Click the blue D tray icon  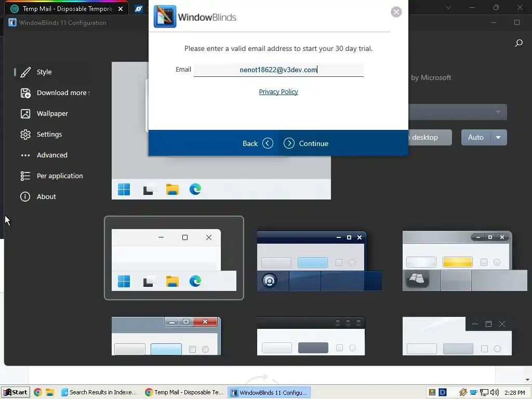(x=443, y=393)
